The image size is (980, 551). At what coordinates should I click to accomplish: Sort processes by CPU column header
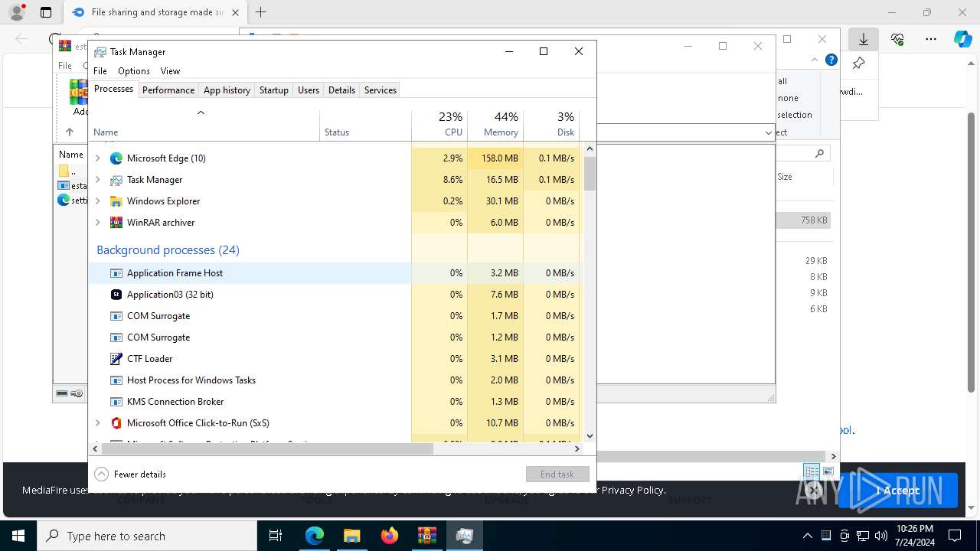pos(439,125)
